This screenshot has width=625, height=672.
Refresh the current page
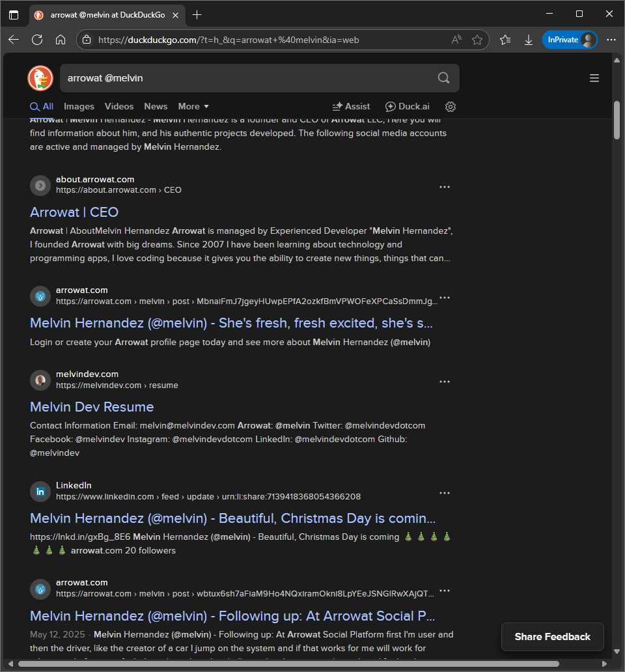37,40
